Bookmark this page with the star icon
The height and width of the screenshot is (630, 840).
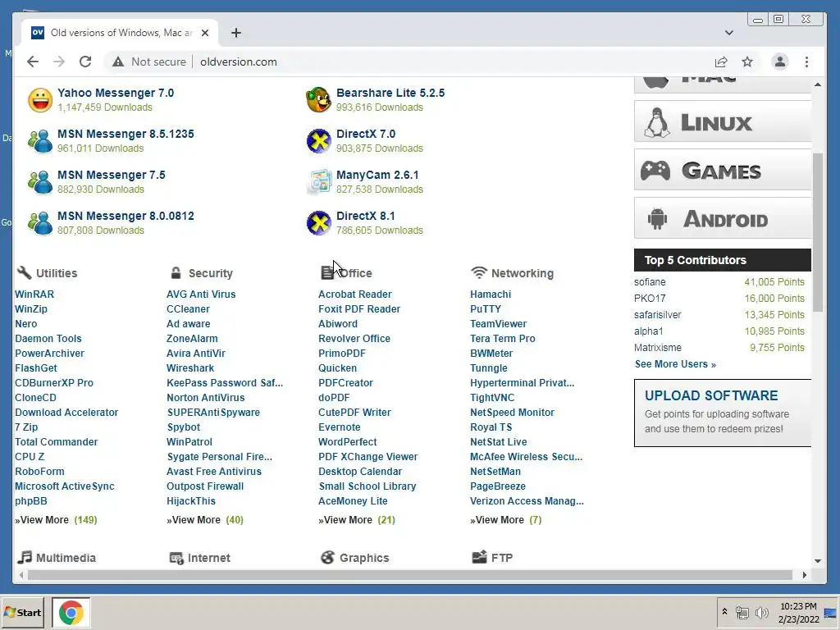click(x=747, y=62)
